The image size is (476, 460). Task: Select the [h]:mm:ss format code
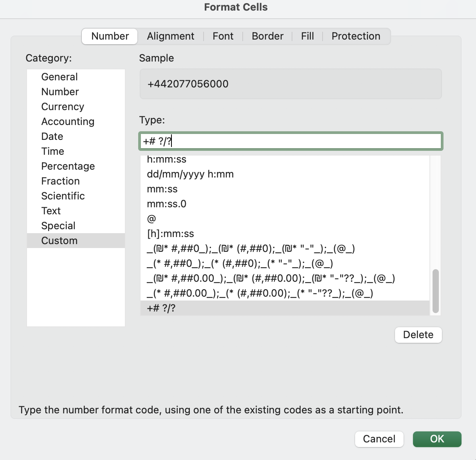tap(170, 234)
